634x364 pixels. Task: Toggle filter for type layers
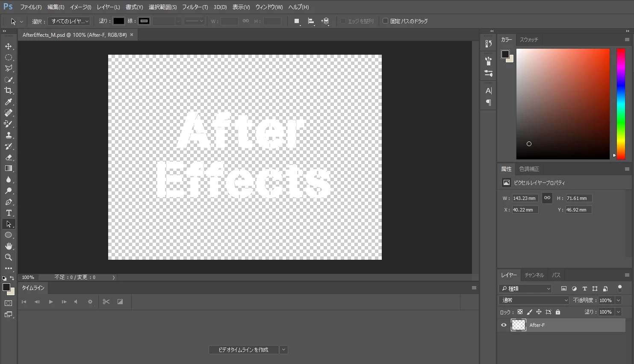coord(585,289)
